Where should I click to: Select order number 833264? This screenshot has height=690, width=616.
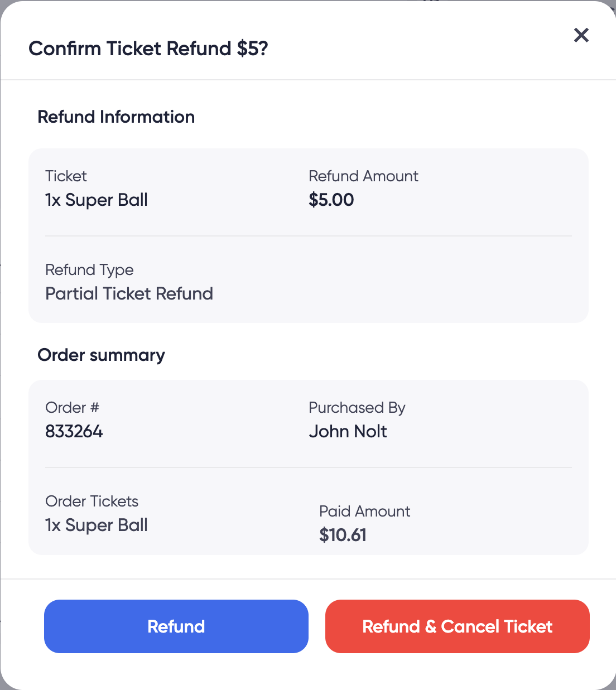click(x=74, y=431)
